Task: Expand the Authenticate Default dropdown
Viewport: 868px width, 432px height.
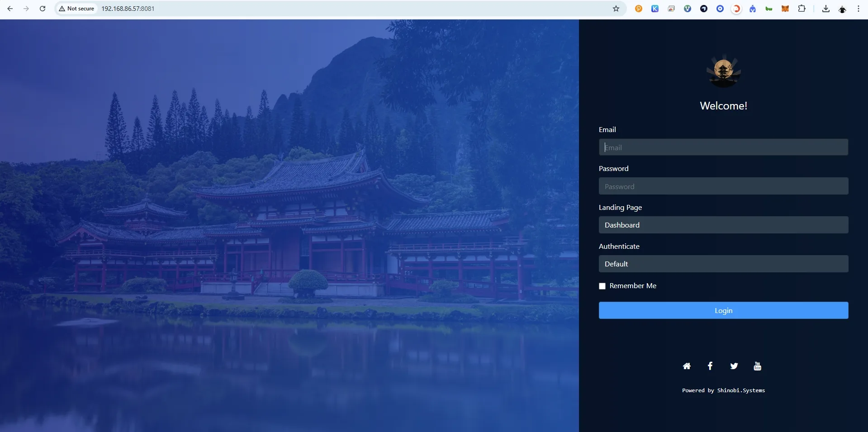Action: click(x=723, y=264)
